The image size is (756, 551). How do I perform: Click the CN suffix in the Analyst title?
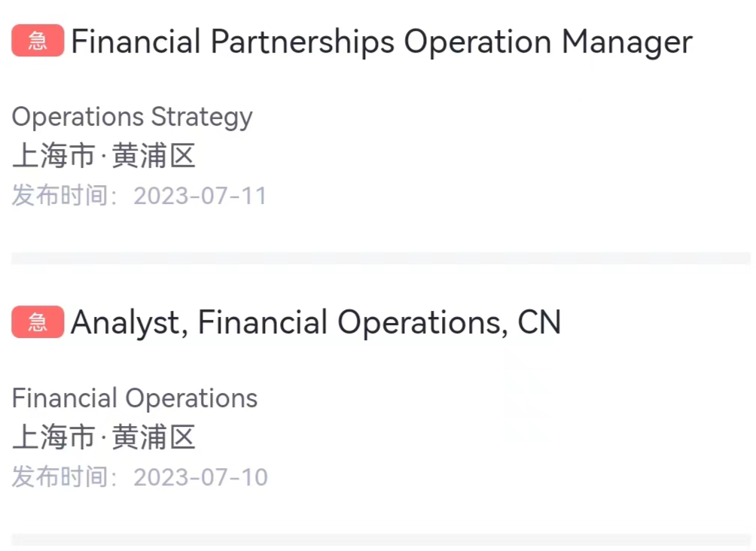coord(539,323)
